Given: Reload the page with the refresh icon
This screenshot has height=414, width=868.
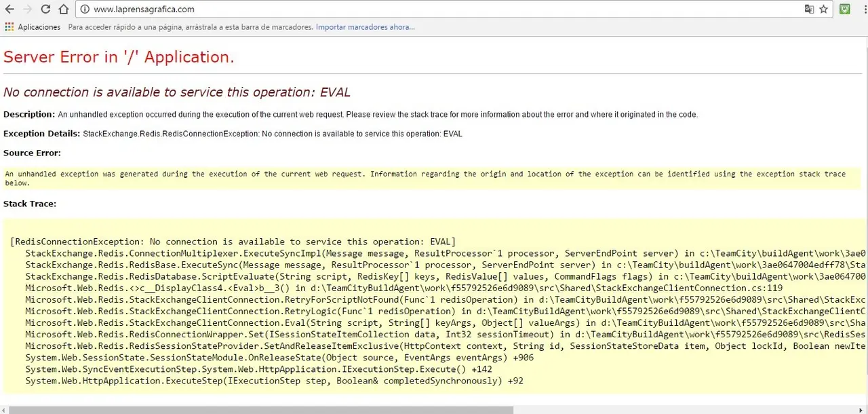Looking at the screenshot, I should click(45, 10).
